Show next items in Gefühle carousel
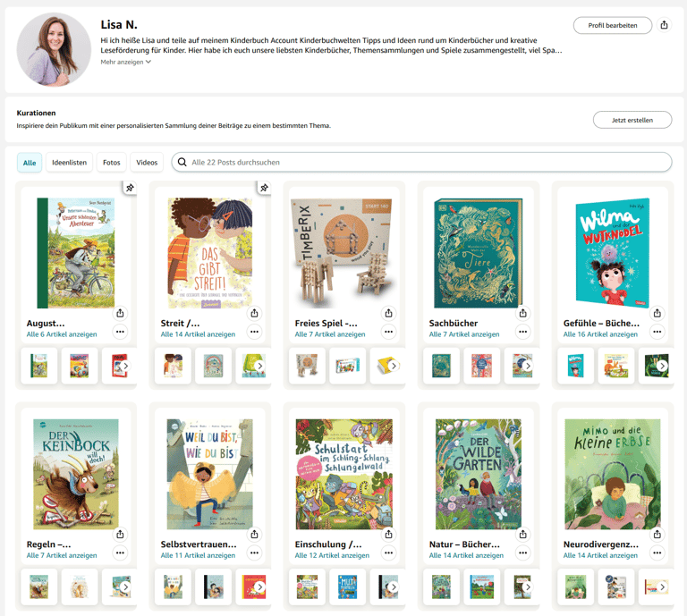The width and height of the screenshot is (687, 616). pos(662,366)
